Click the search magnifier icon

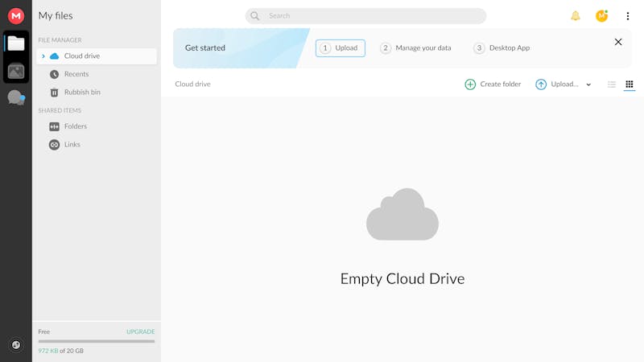tap(255, 16)
